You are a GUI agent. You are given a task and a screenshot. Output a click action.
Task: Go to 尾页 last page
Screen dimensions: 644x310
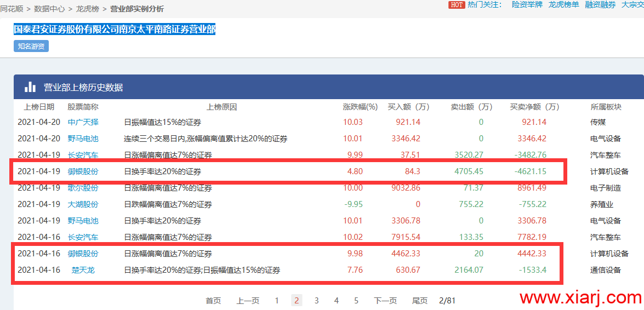point(420,301)
